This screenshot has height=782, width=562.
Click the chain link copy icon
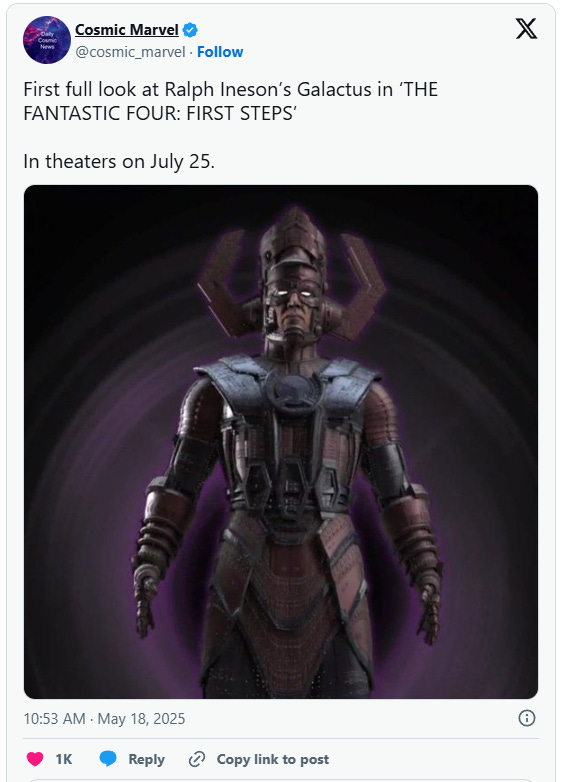tap(197, 759)
